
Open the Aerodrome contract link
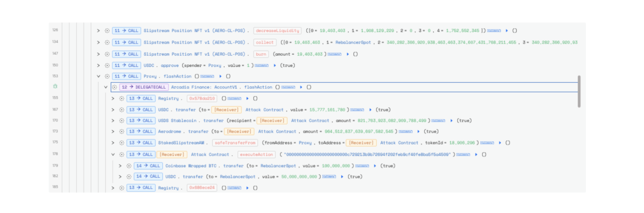[x=170, y=131]
